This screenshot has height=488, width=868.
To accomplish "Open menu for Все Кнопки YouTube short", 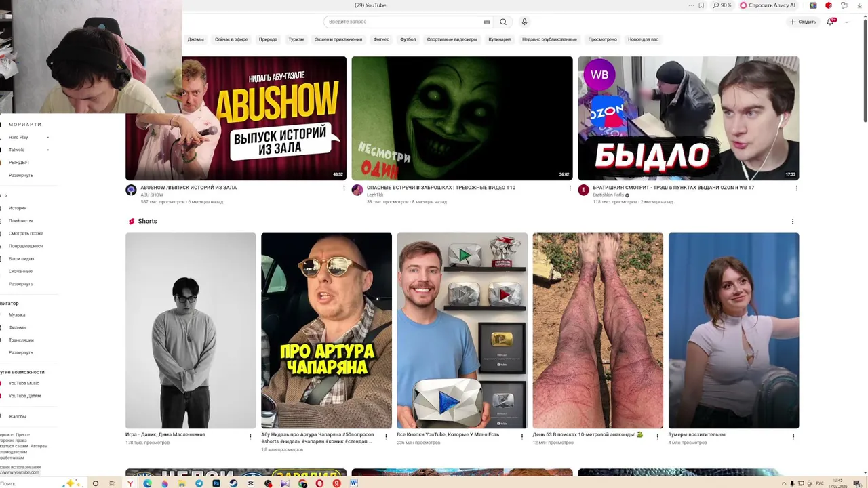I will pyautogui.click(x=521, y=437).
